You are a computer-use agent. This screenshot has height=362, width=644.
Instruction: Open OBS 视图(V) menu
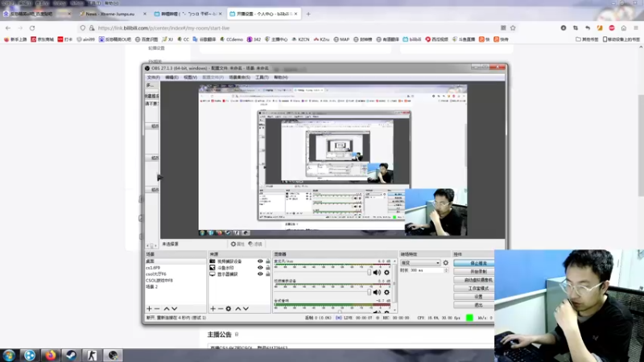[190, 77]
